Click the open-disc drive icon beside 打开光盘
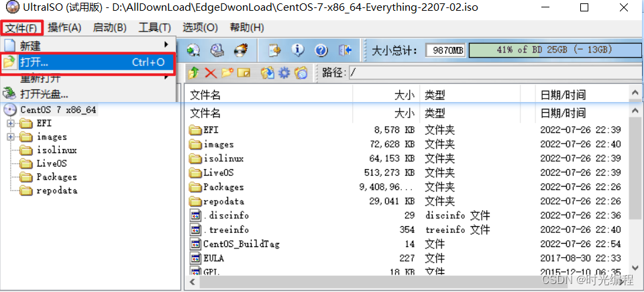Image resolution: width=644 pixels, height=292 pixels. (x=9, y=94)
